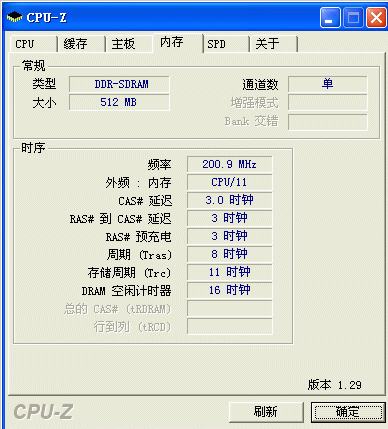Click the 3.0 时钟 CAS# latency value

coord(230,200)
